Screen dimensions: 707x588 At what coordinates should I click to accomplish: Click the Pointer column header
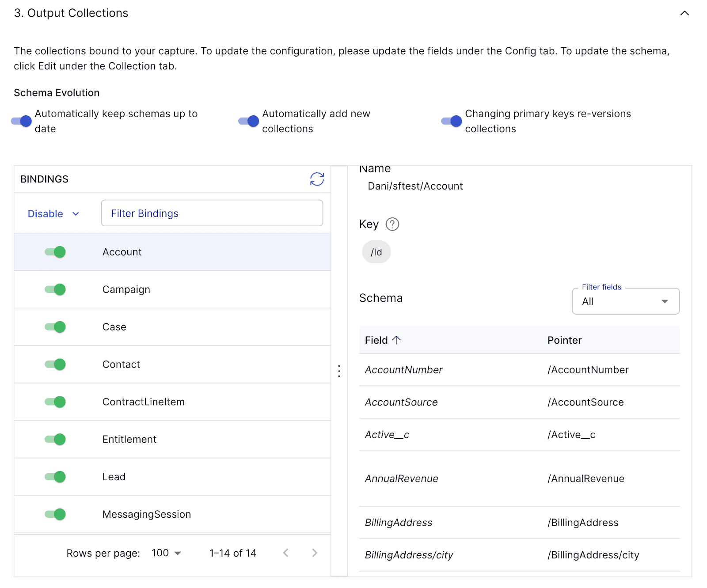564,340
